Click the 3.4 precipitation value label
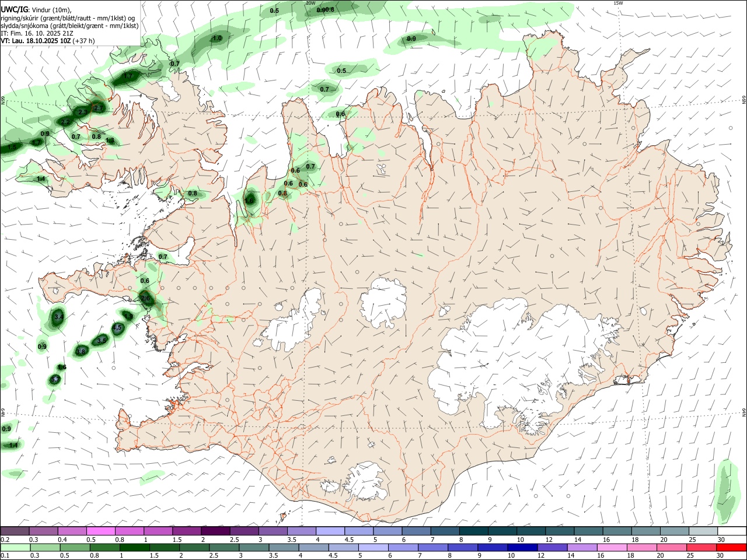747x560 pixels. pos(58,317)
